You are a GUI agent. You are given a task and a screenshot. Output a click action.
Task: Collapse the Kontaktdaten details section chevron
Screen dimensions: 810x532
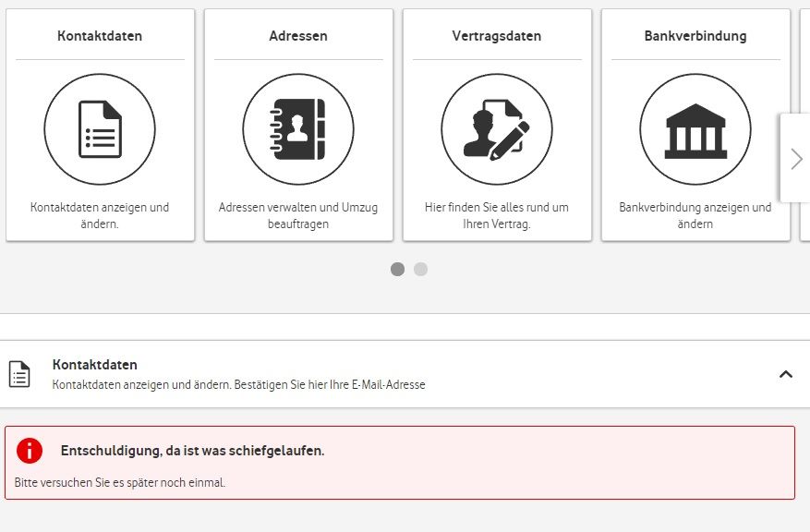point(786,375)
